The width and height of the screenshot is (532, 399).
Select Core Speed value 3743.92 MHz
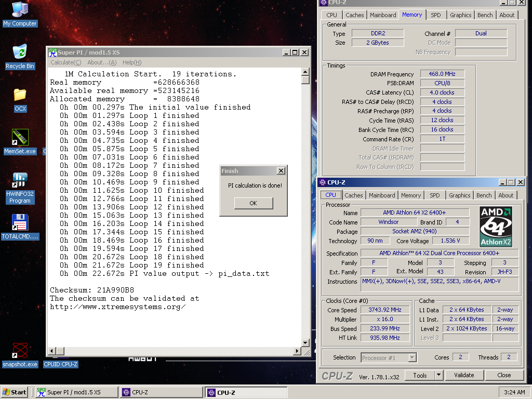click(385, 310)
